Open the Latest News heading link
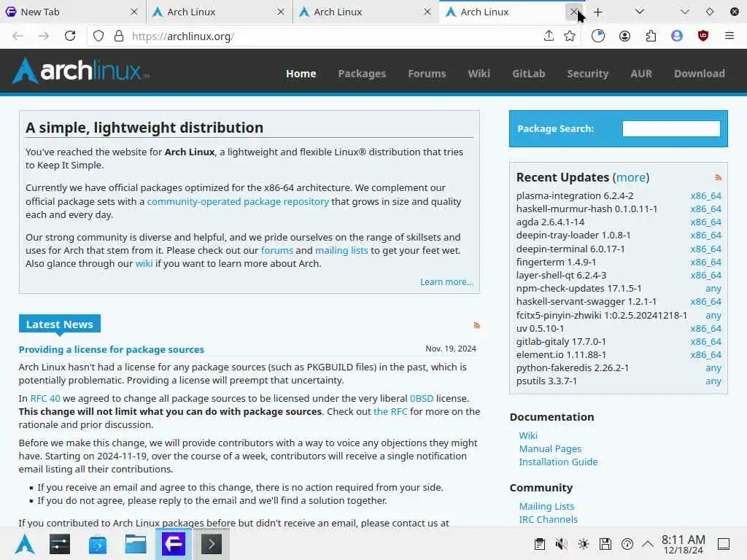This screenshot has height=560, width=747. pyautogui.click(x=60, y=324)
